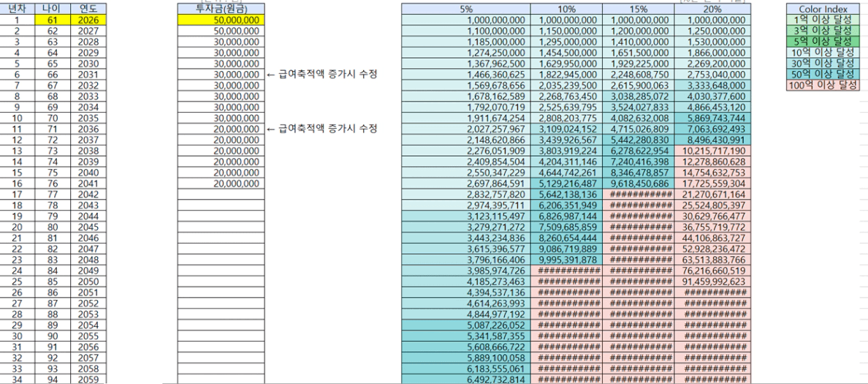Select the 연도 column header
The width and height of the screenshot is (868, 384).
tap(85, 9)
